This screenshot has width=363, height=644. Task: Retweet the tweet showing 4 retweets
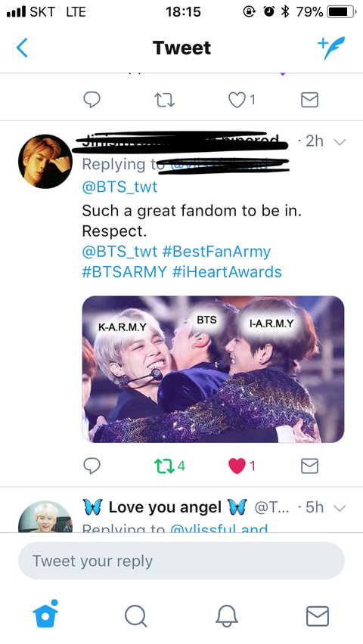pos(169,466)
